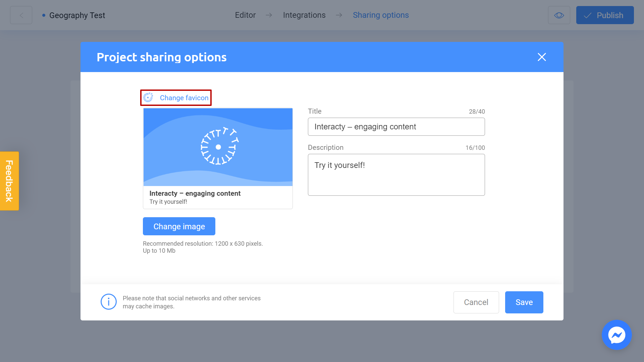Publish the Geography Test project

(605, 15)
